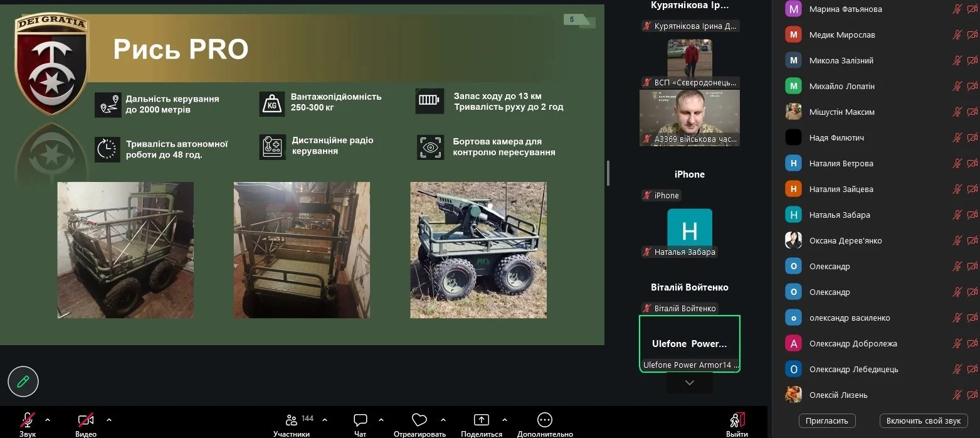This screenshot has height=438, width=980.
Task: Expand the arrow next to Чат
Action: point(381,420)
